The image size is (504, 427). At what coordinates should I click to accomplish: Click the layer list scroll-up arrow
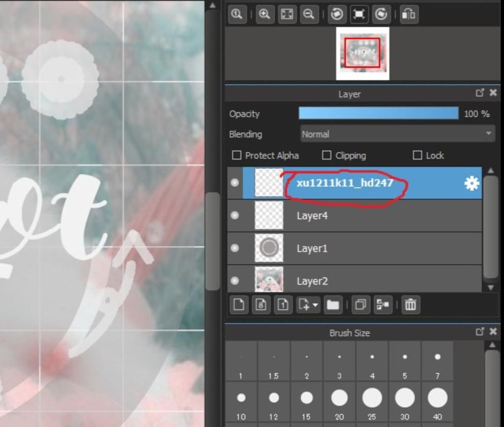[x=491, y=171]
